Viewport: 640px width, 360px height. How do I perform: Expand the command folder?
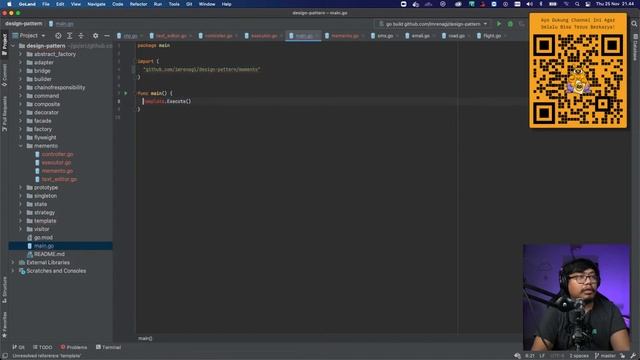click(x=20, y=96)
